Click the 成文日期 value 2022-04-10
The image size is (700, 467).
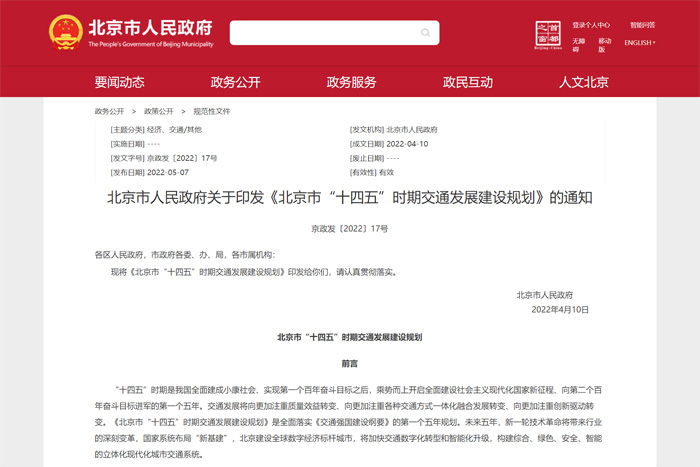(407, 144)
